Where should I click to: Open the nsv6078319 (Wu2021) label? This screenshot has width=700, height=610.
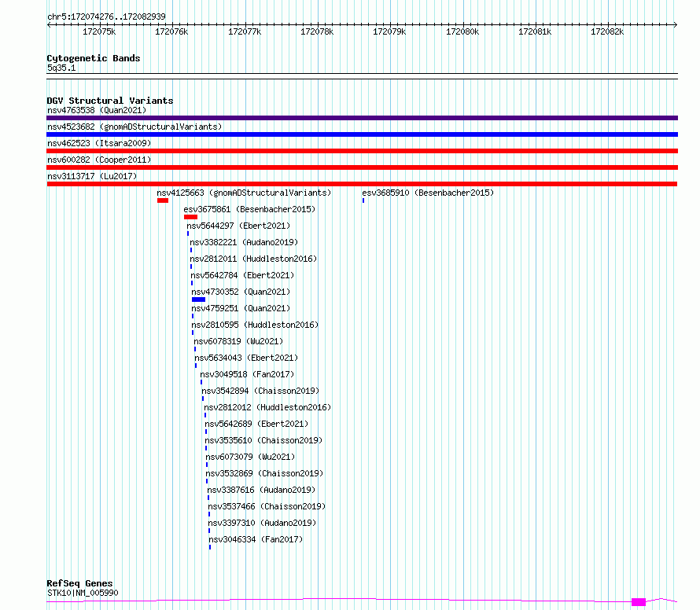pyautogui.click(x=238, y=341)
